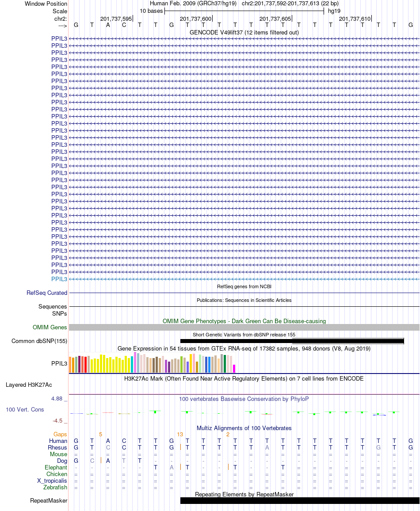Open GENCODE V49lift37 track title
The width and height of the screenshot is (420, 511).
point(244,33)
